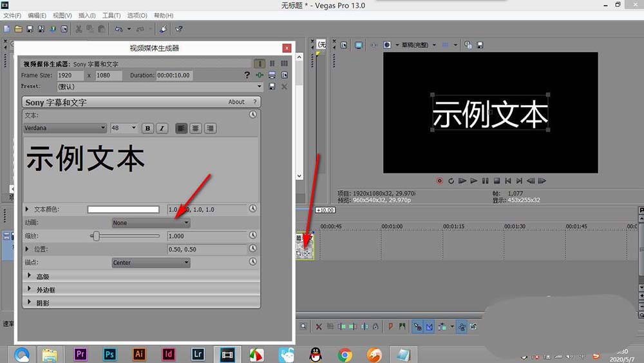Open the 动画 animation dropdown showing None
Viewport: 644px width, 363px height.
pos(151,223)
